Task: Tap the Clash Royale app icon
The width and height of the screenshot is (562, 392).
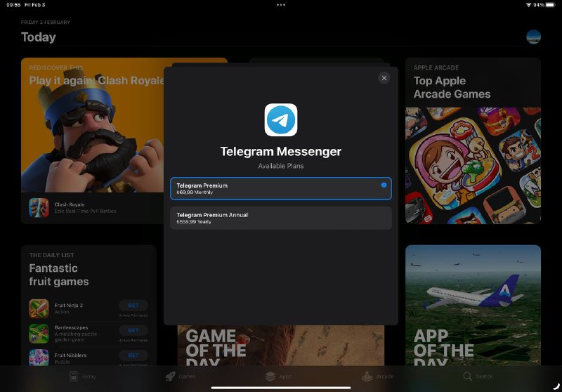Action: click(x=39, y=208)
